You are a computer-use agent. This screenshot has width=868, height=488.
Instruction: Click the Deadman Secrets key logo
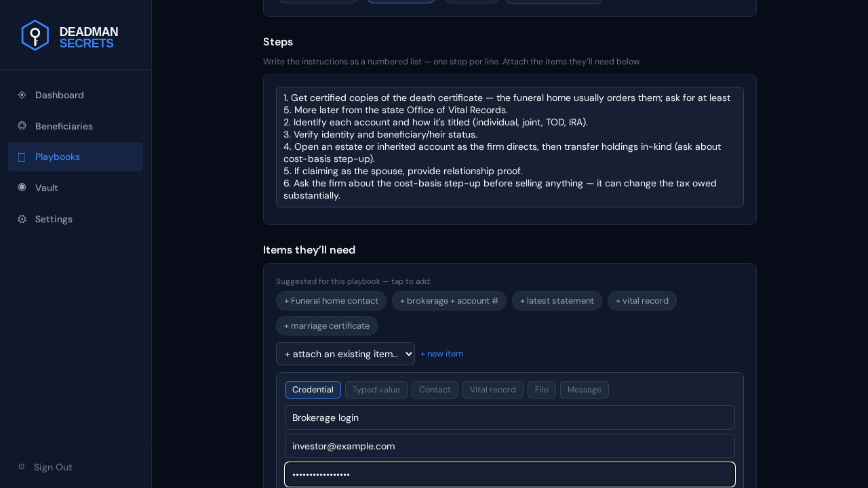(x=35, y=35)
